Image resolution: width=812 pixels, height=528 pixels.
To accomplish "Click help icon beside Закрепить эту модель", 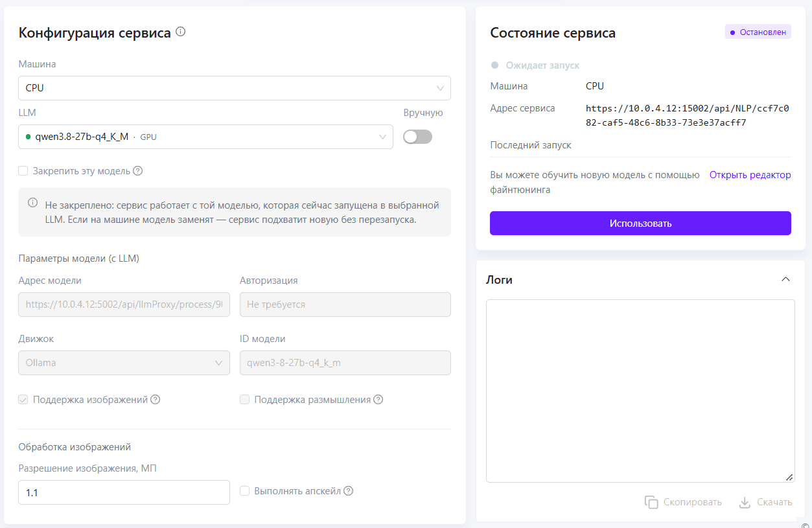I will pyautogui.click(x=137, y=171).
